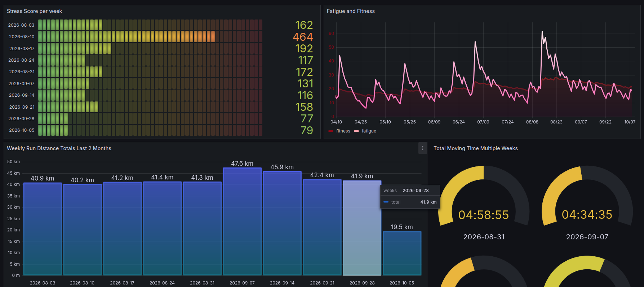Screen dimensions: 644x287
Task: Click the stress score value 192
Action: (x=304, y=48)
